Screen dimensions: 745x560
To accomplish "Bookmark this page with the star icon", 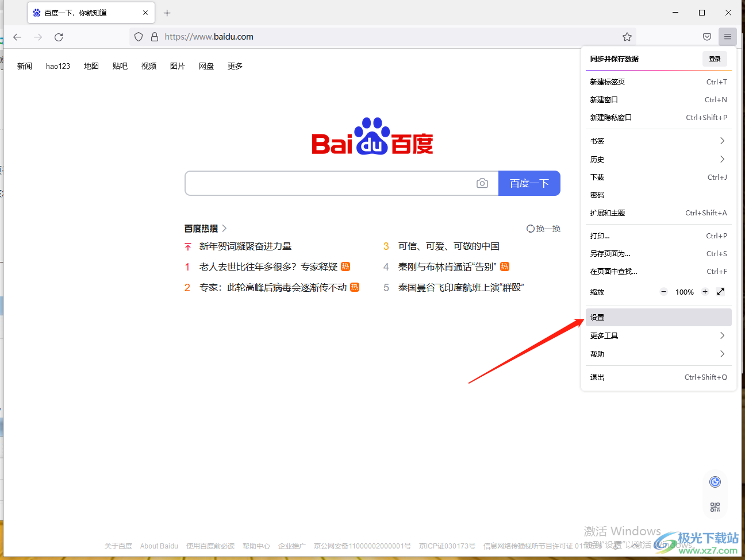I will 627,37.
